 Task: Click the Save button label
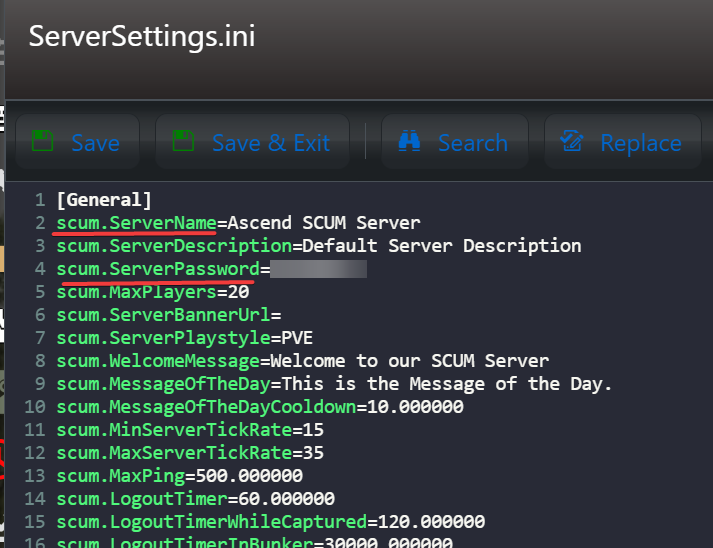pos(95,143)
